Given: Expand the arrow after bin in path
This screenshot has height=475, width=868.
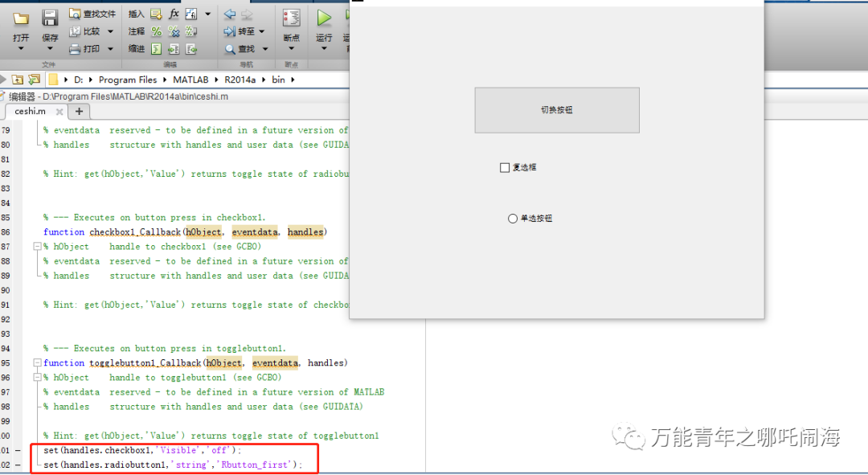Looking at the screenshot, I should click(293, 80).
